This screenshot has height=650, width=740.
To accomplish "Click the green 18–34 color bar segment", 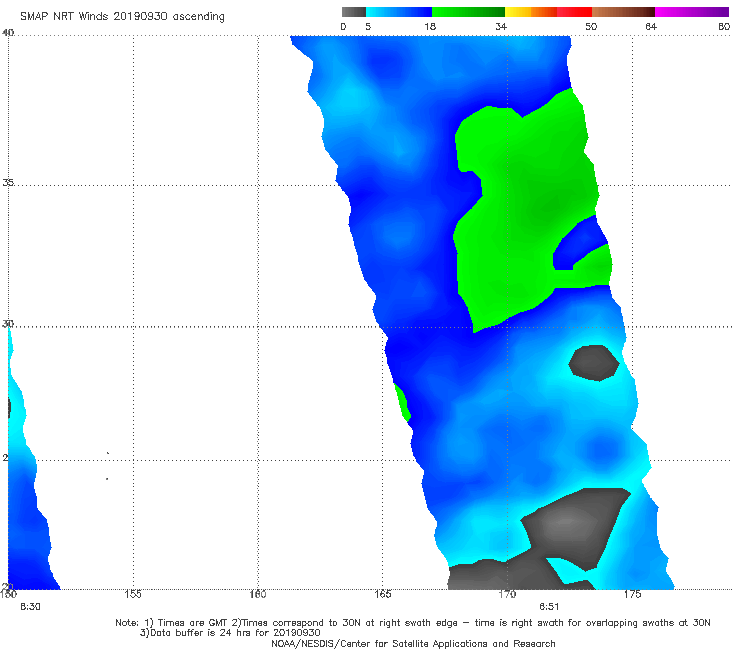I will tap(469, 12).
